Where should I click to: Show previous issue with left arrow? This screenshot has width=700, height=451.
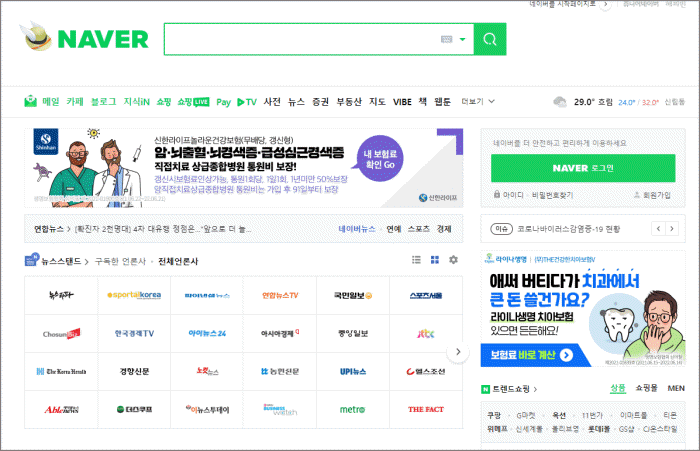(x=658, y=229)
